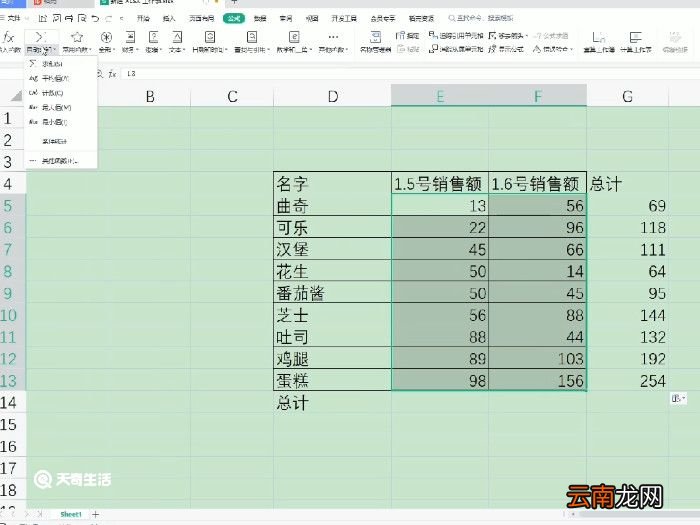Click the Undo arrow in quick access bar
700x525 pixels.
coord(95,18)
